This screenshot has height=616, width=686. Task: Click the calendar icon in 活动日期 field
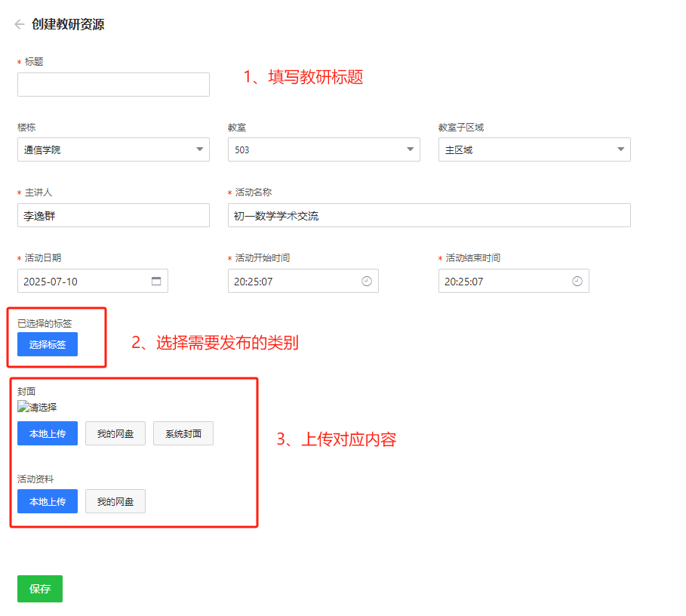click(156, 281)
